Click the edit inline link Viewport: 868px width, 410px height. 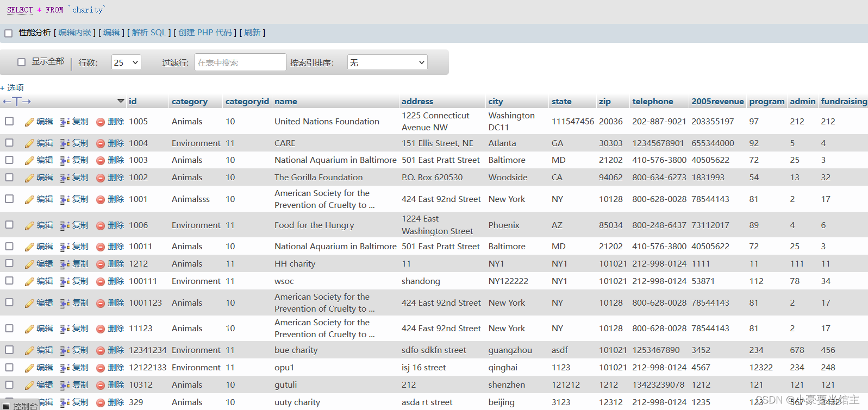75,33
